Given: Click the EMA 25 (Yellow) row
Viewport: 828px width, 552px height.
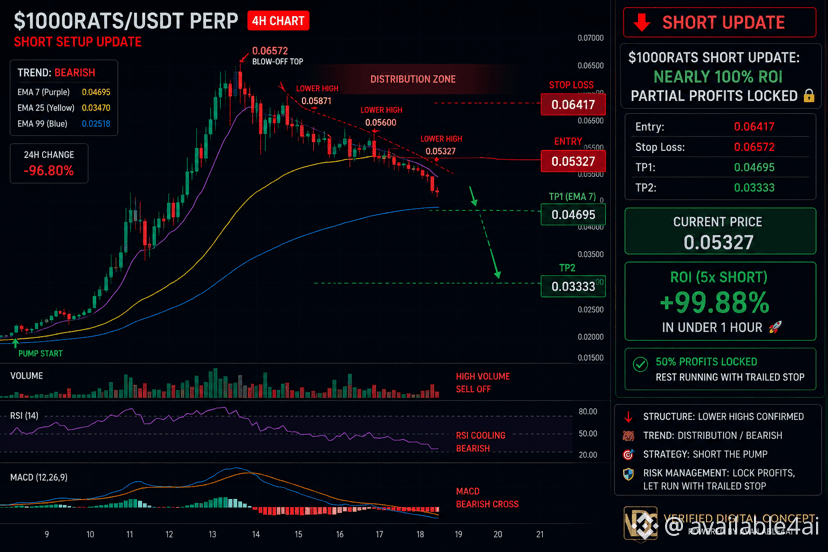Looking at the screenshot, I should click(63, 108).
